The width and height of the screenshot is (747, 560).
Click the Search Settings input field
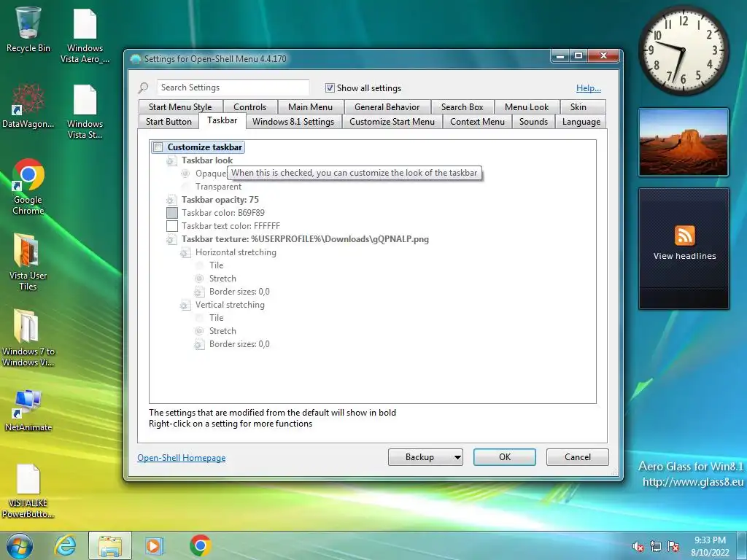tap(233, 87)
